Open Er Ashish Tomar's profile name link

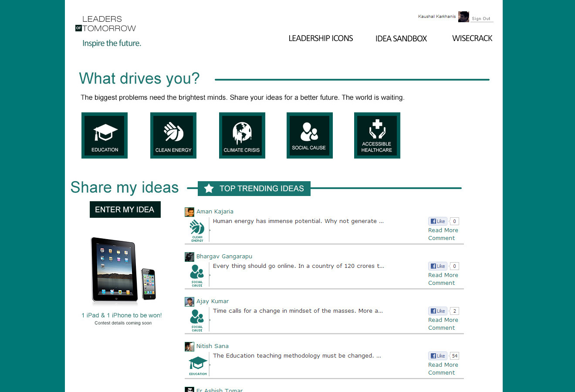pyautogui.click(x=220, y=390)
